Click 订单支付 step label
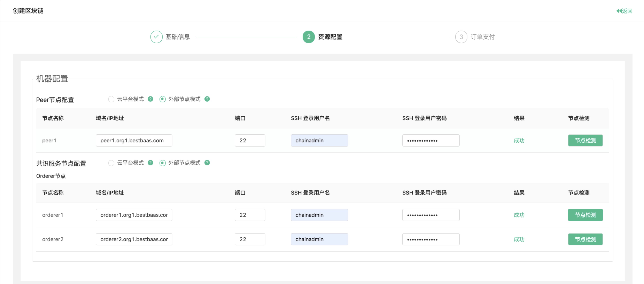 [483, 37]
